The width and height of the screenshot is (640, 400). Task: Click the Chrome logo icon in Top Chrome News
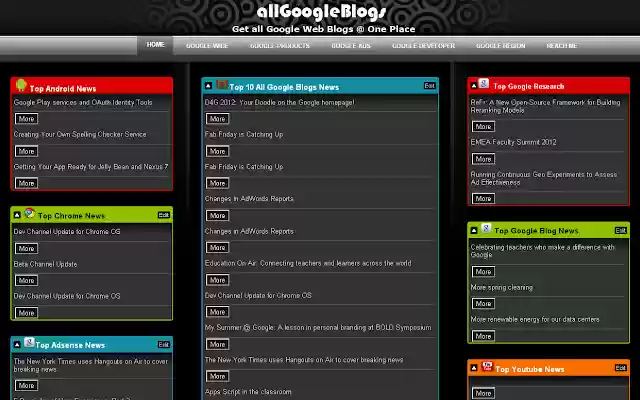pyautogui.click(x=29, y=213)
